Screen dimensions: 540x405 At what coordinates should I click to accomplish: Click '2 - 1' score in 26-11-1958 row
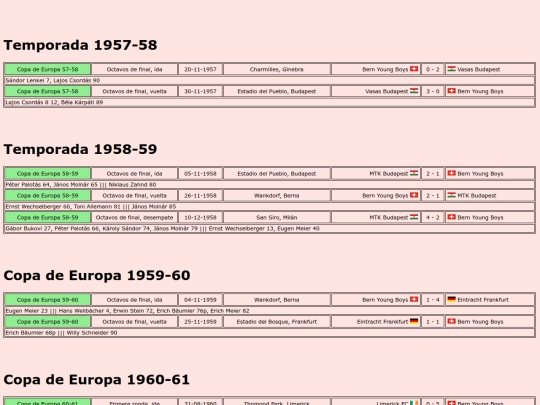click(x=433, y=196)
